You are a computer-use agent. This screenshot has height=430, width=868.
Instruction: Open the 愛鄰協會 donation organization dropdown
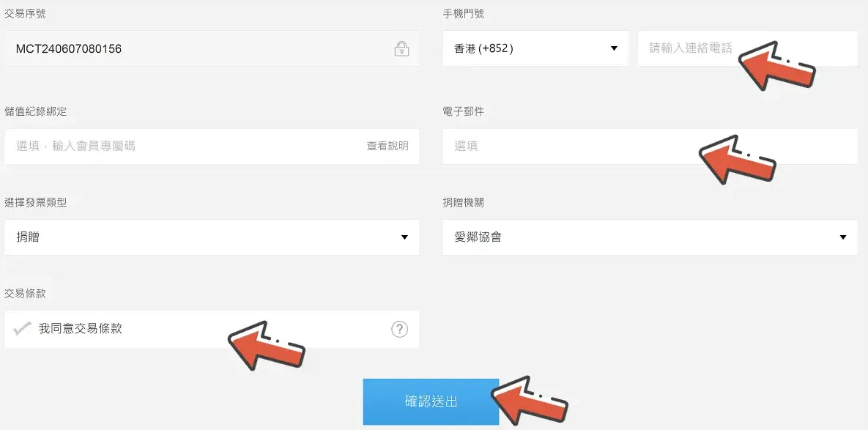click(x=650, y=237)
